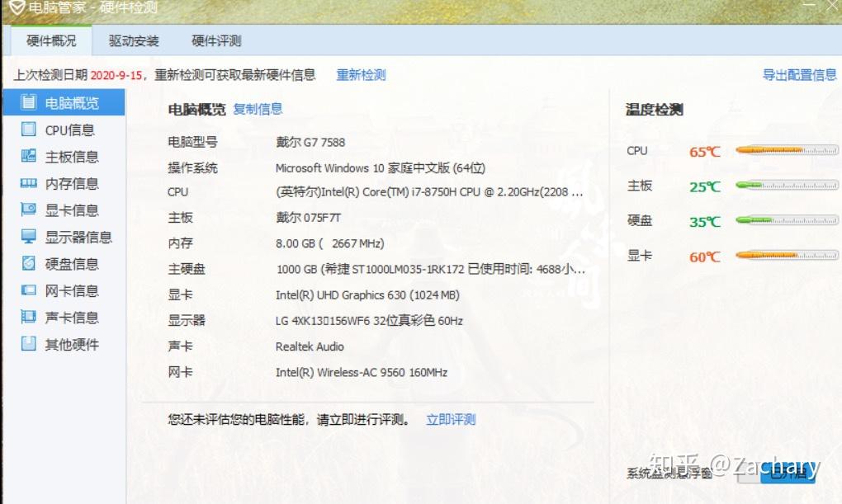Switch to the 驱动安装 tab
Viewport: 842px width, 504px height.
click(x=133, y=40)
